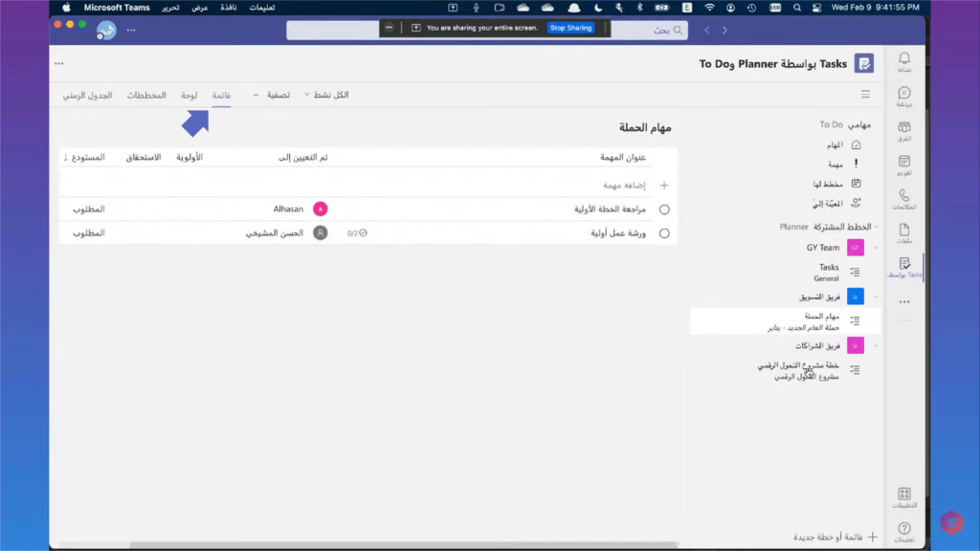Click the 0/2 checklist indicator

(x=357, y=233)
